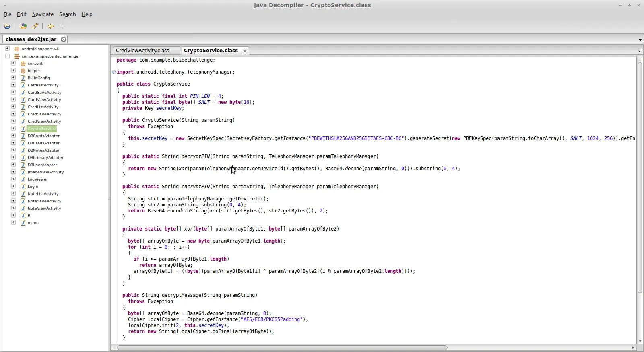Select DBCredsAdapter in the tree
The width and height of the screenshot is (644, 352).
click(x=43, y=143)
